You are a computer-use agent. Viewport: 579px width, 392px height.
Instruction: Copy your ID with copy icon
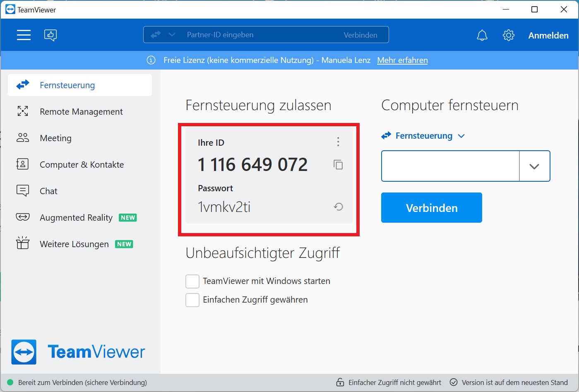(x=338, y=165)
